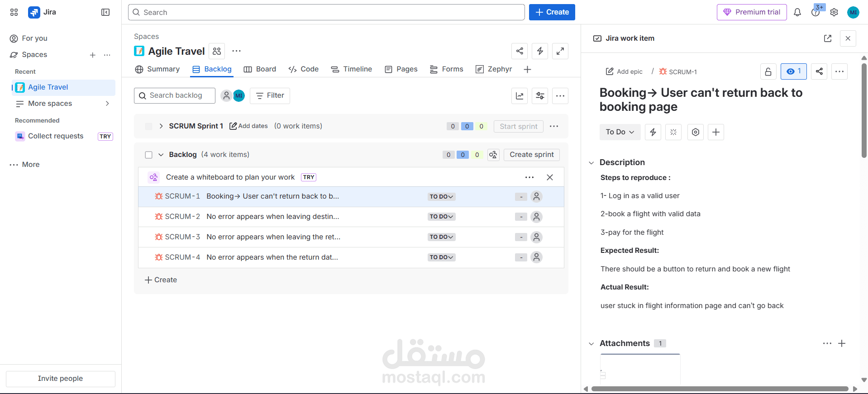Click the team members icon beside Agile Travel
868x394 pixels.
point(217,51)
